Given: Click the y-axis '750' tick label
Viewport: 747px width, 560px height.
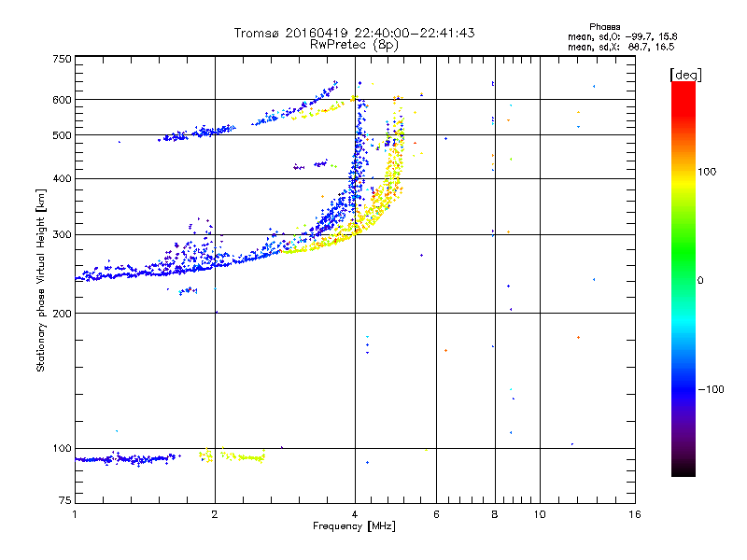Looking at the screenshot, I should click(x=62, y=59).
